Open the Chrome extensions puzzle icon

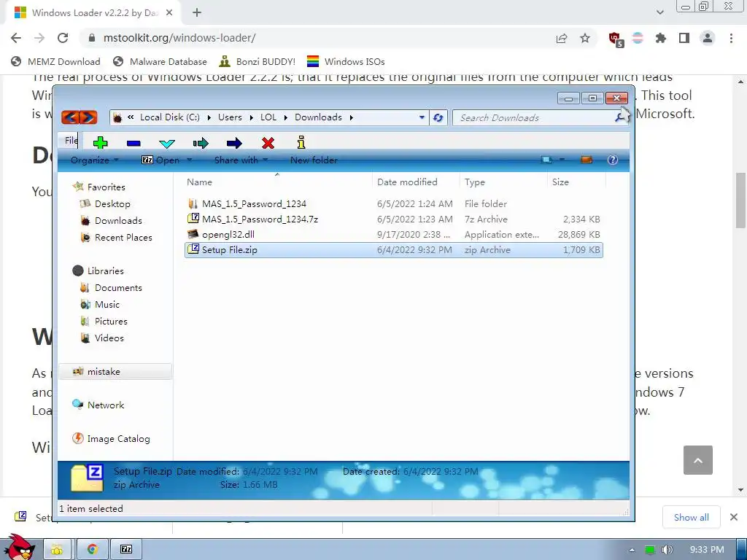coord(660,38)
